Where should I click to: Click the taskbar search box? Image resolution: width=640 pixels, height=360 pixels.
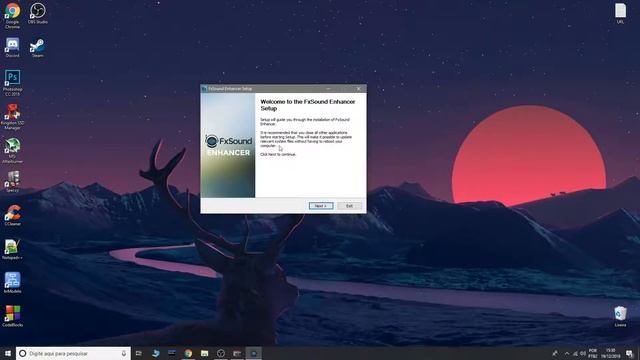[x=73, y=353]
